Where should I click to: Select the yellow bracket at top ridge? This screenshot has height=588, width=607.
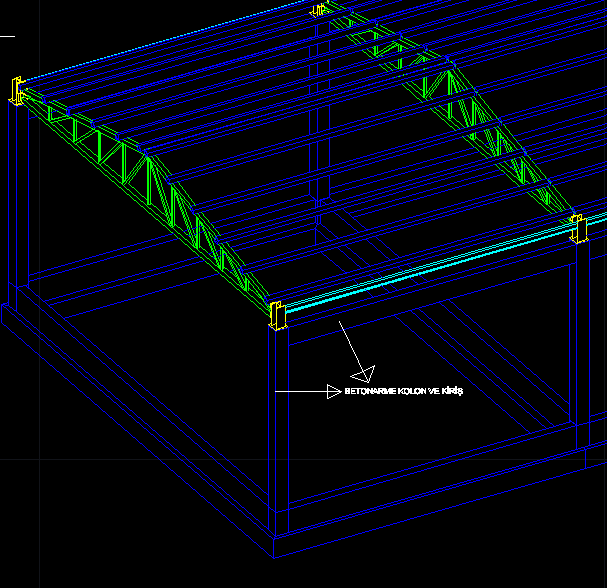pyautogui.click(x=320, y=10)
